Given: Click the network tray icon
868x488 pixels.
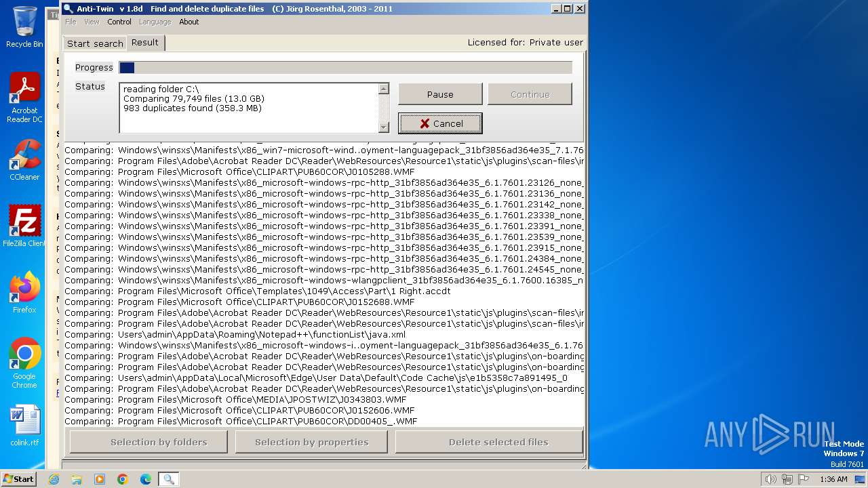Looking at the screenshot, I should click(787, 479).
